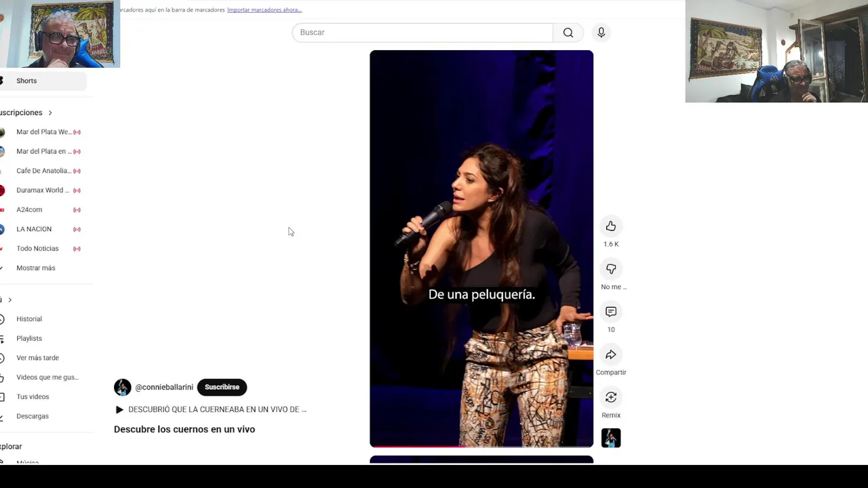Open the sound thumbnail below Remix

(611, 438)
